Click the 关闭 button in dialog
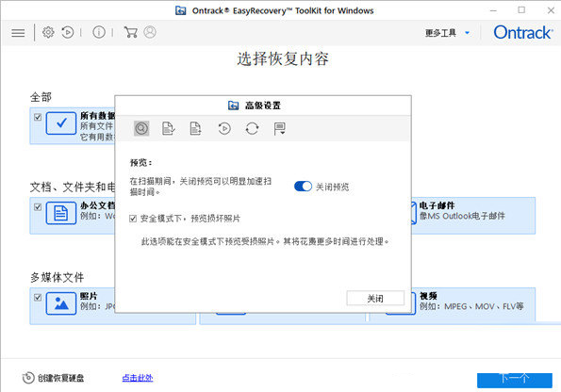 (x=375, y=299)
